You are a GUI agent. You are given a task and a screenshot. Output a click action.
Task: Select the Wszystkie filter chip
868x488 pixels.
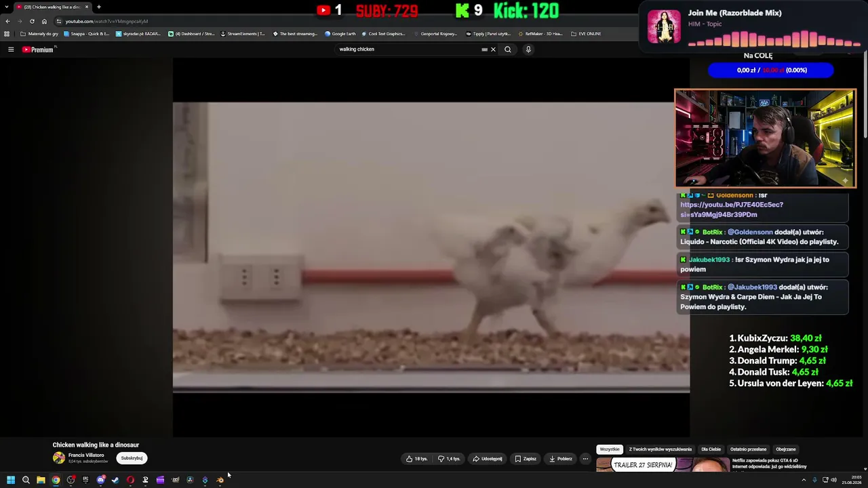click(610, 449)
